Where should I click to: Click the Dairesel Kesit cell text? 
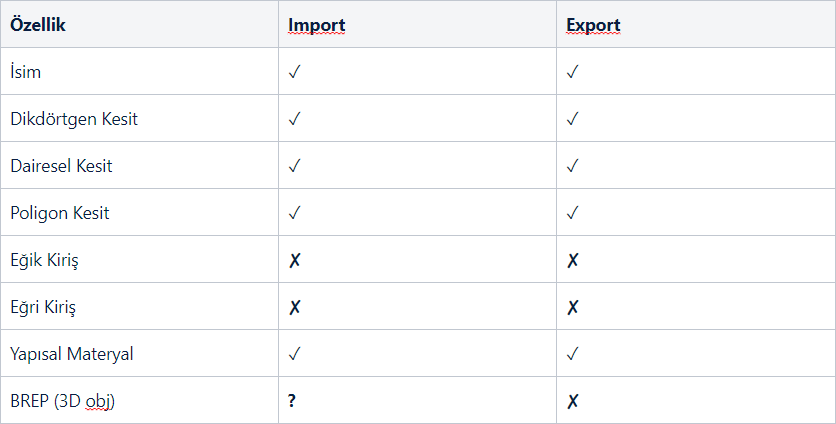point(61,166)
